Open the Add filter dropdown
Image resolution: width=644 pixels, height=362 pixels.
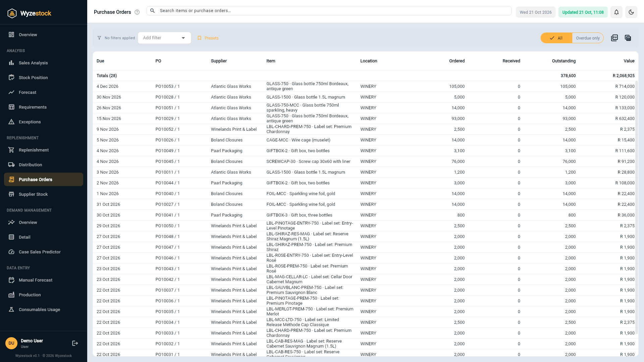pyautogui.click(x=164, y=38)
